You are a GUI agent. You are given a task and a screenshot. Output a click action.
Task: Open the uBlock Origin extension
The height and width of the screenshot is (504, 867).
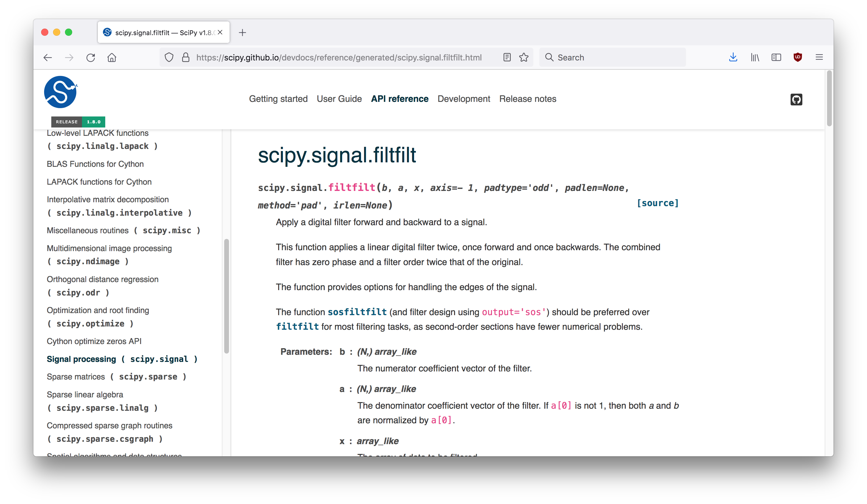[798, 57]
